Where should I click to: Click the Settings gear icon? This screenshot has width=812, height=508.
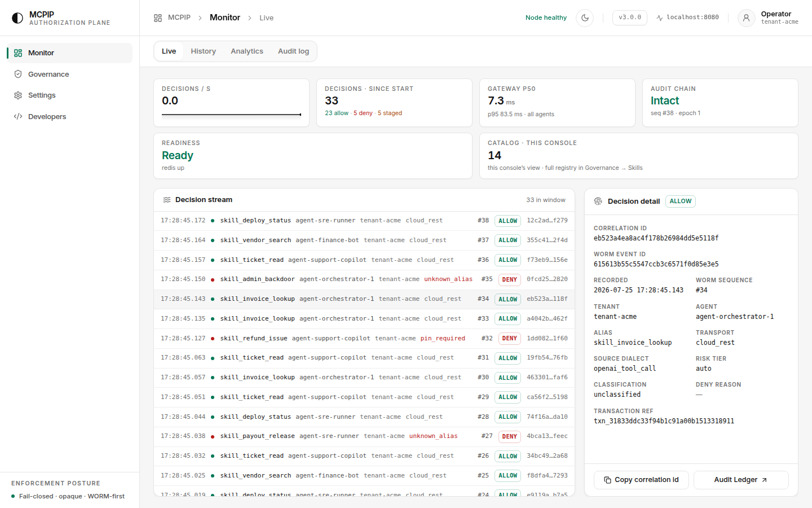(x=18, y=95)
